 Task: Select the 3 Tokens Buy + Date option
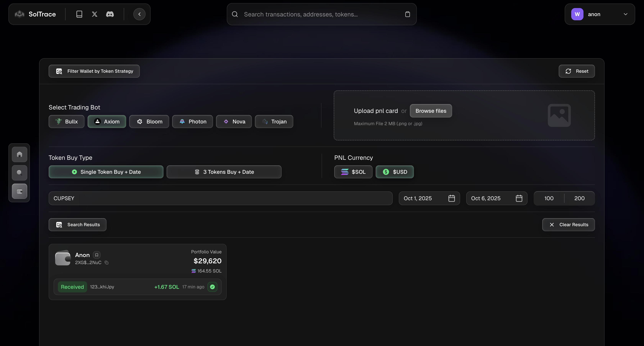point(224,172)
